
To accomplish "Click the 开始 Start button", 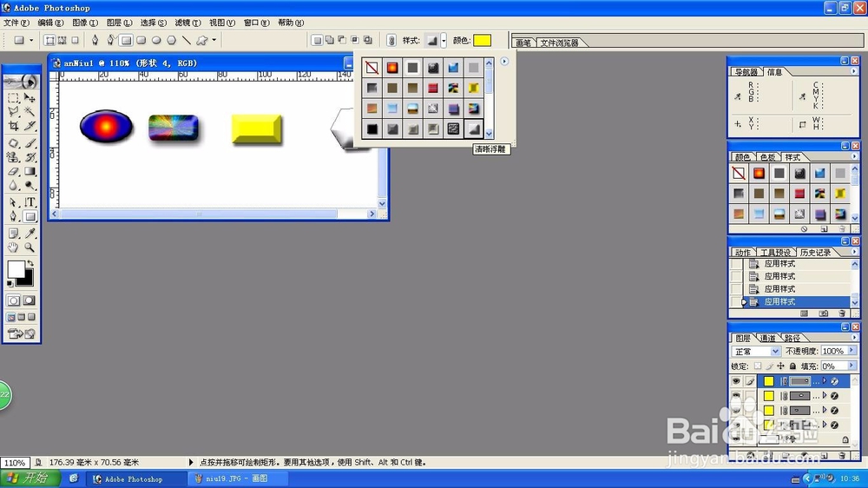I will pyautogui.click(x=30, y=478).
